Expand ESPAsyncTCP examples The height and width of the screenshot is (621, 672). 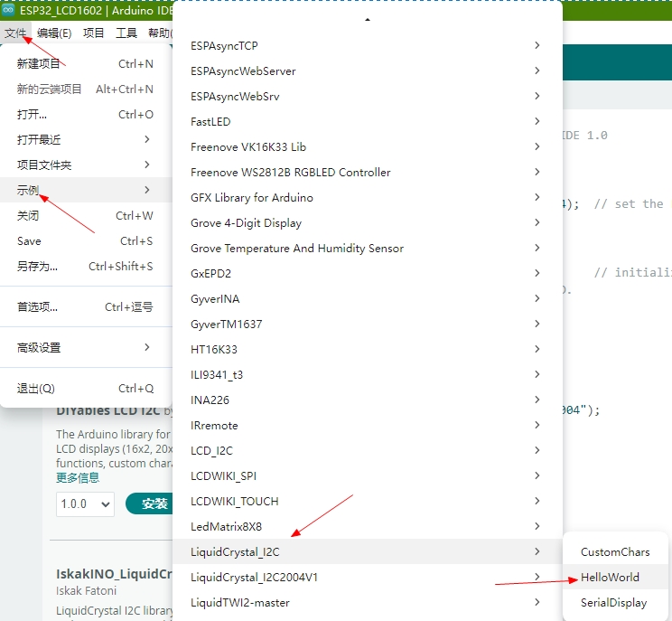point(368,46)
